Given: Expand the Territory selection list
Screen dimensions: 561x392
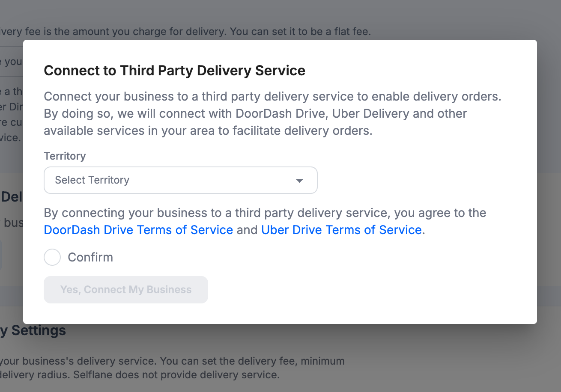Looking at the screenshot, I should [180, 180].
